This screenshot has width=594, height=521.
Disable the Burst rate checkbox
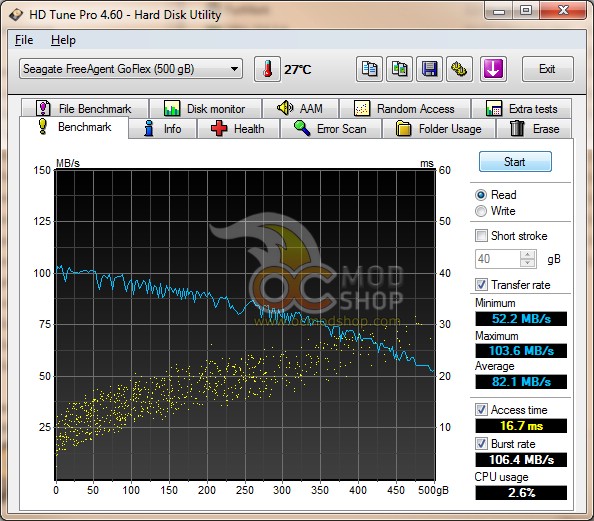(481, 444)
